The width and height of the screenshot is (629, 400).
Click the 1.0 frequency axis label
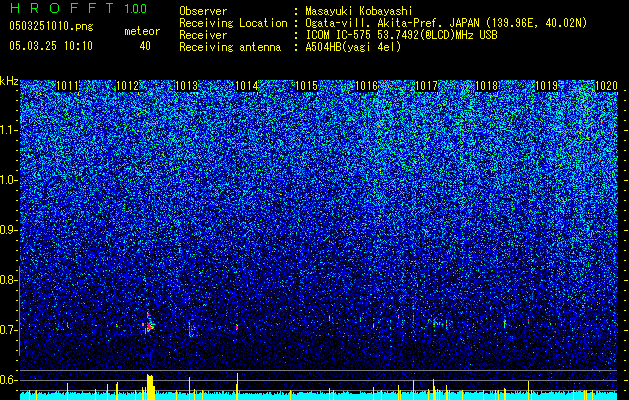pyautogui.click(x=8, y=181)
